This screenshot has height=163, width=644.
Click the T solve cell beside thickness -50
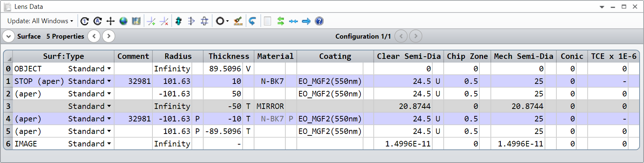click(x=248, y=106)
